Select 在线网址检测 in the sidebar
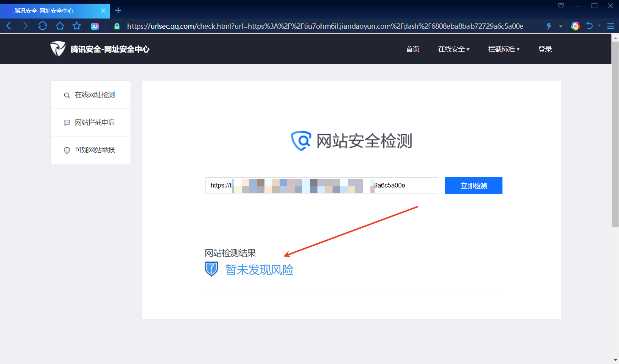 (x=91, y=95)
